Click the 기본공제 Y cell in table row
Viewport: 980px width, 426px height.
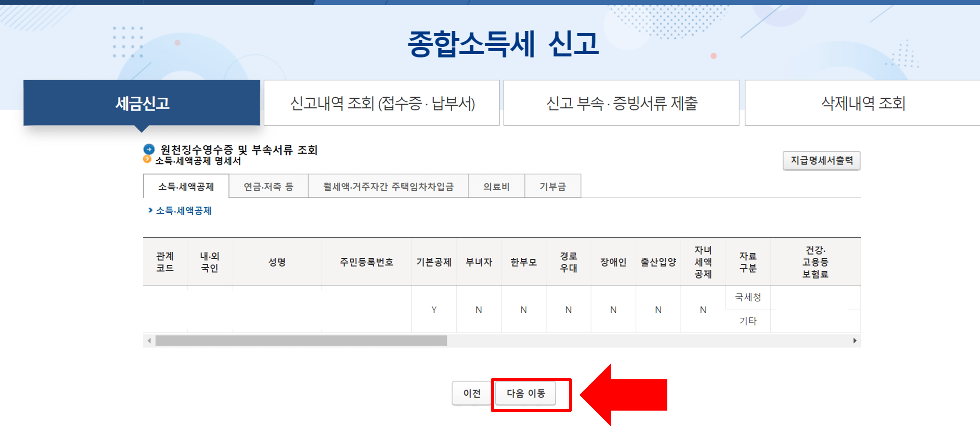coord(434,309)
